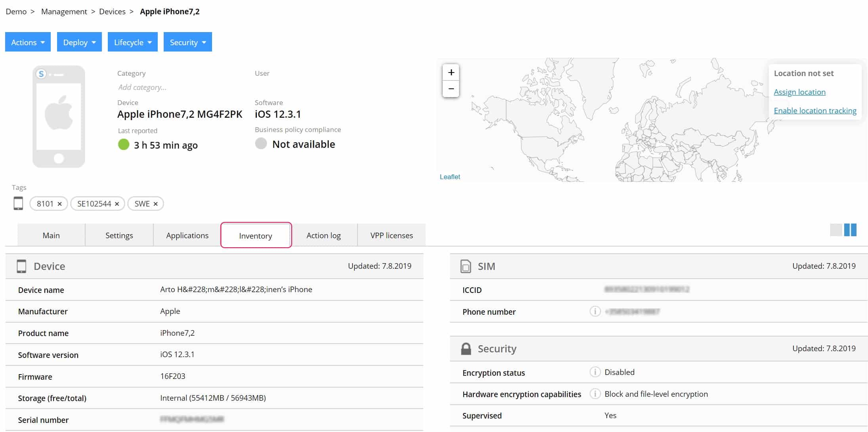
Task: Switch to the Settings tab
Action: point(119,235)
